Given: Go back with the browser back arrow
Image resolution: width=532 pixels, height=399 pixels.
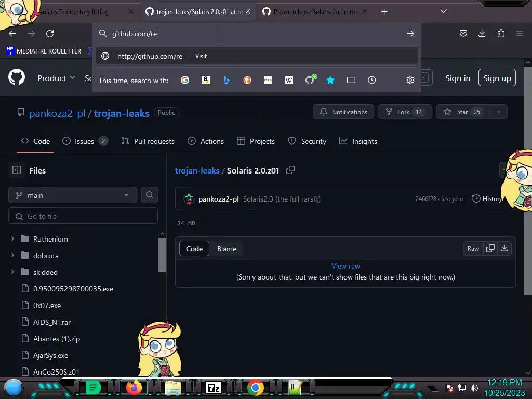Looking at the screenshot, I should pos(12,34).
